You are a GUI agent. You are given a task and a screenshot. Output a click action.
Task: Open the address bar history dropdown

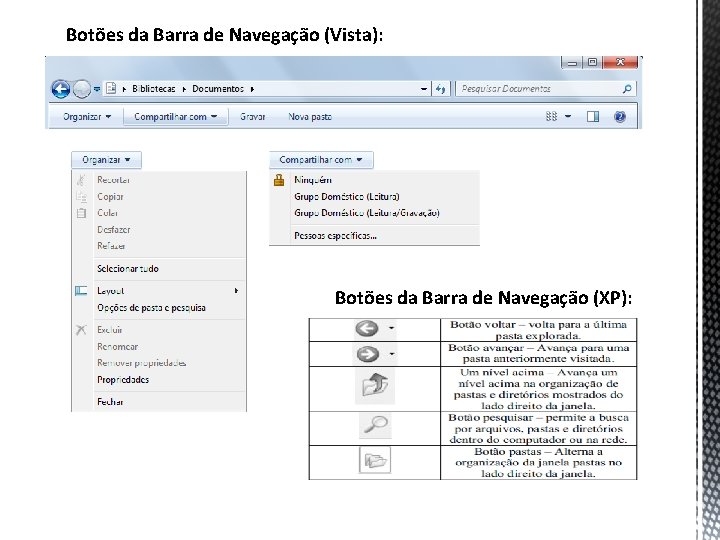click(x=424, y=89)
